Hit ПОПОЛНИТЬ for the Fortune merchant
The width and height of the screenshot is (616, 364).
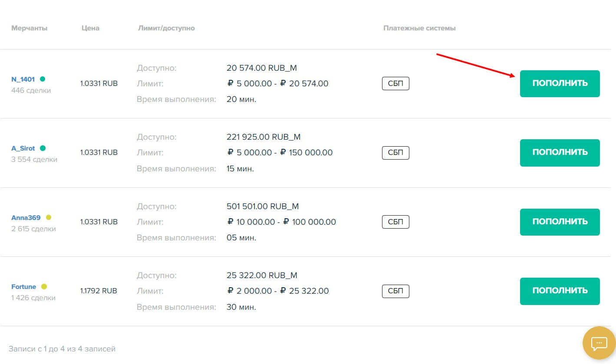click(x=560, y=291)
